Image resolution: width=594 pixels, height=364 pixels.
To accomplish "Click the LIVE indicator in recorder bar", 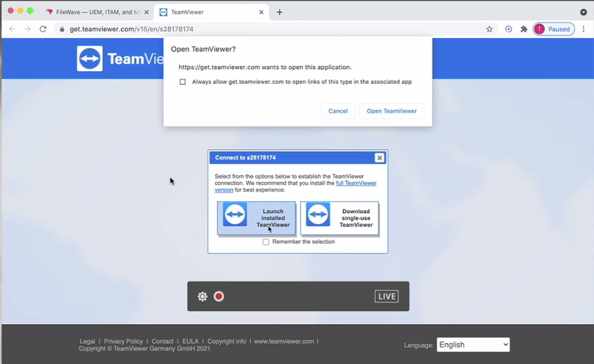I will 386,296.
